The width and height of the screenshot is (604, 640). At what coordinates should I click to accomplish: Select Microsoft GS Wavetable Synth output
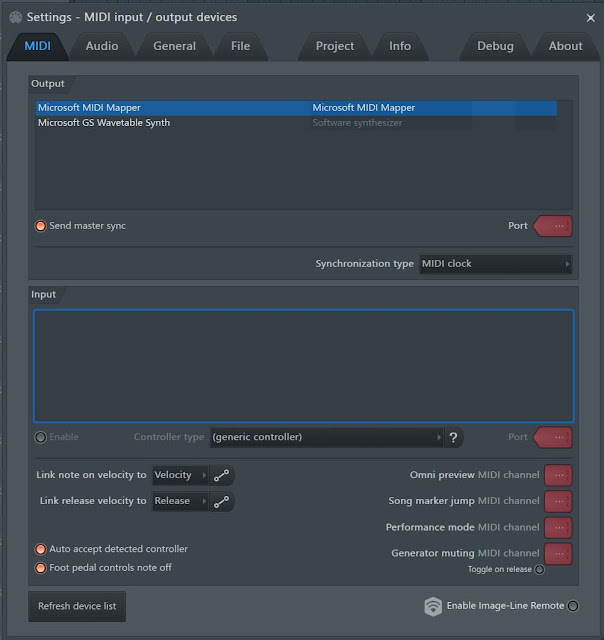click(x=296, y=123)
